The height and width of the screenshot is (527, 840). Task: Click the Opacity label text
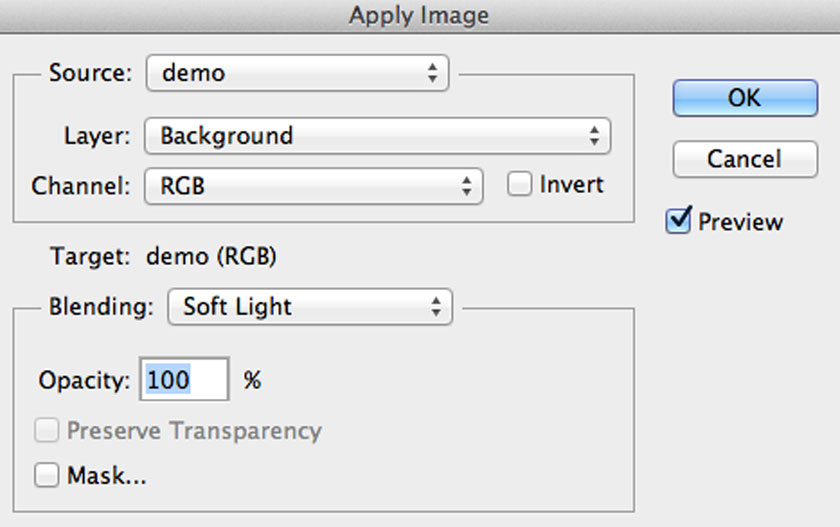(x=84, y=380)
